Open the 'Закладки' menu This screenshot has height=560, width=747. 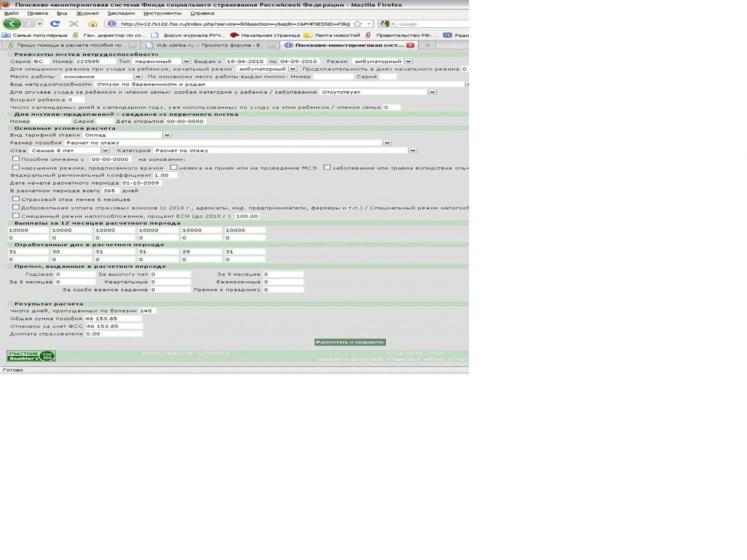point(121,13)
